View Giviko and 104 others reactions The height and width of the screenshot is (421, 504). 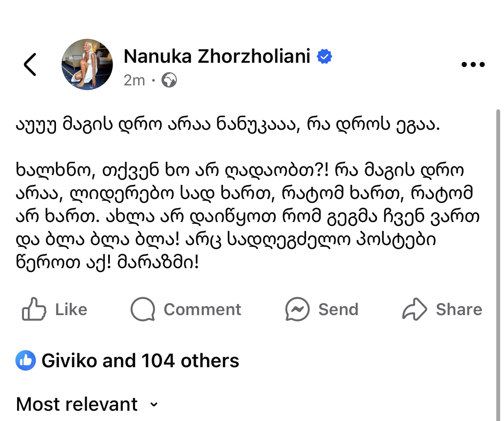pyautogui.click(x=140, y=361)
